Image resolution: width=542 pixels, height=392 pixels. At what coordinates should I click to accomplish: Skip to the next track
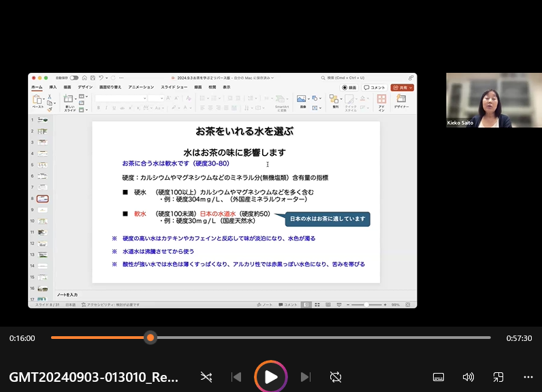click(x=306, y=377)
